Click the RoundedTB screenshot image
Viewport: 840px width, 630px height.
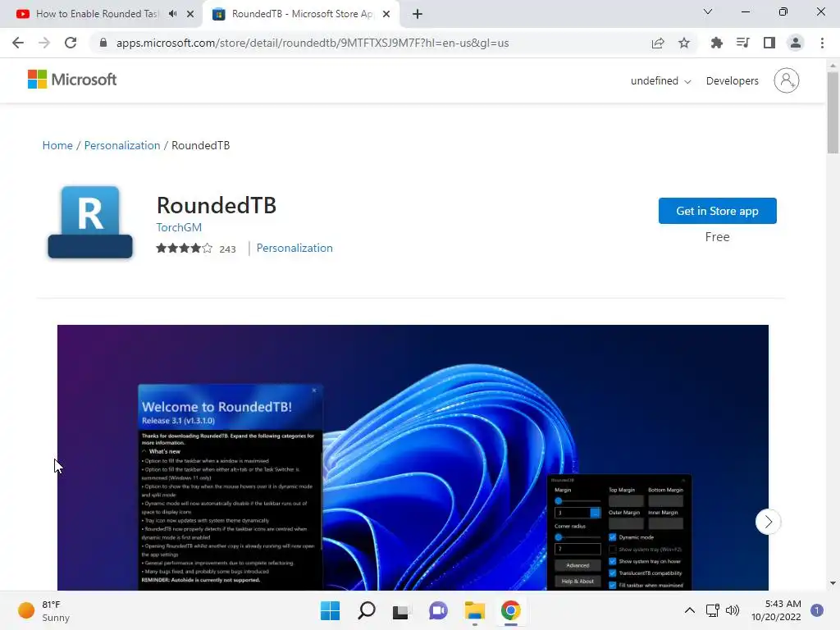[x=413, y=458]
